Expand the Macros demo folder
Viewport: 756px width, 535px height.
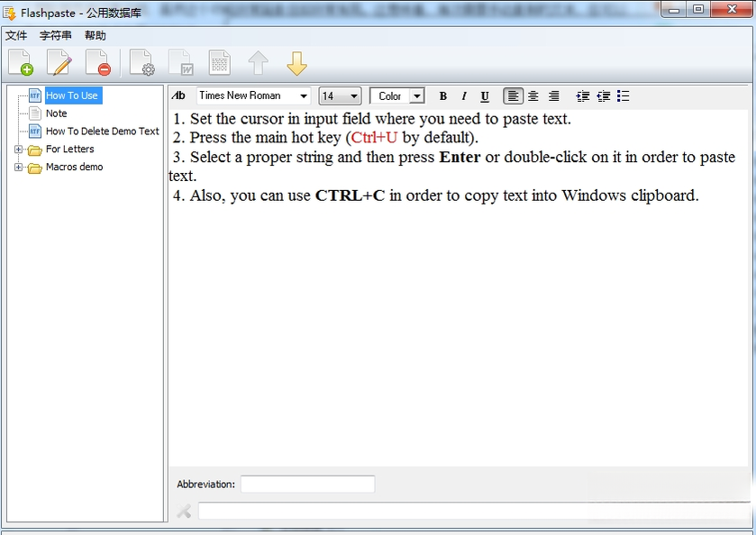click(x=18, y=168)
